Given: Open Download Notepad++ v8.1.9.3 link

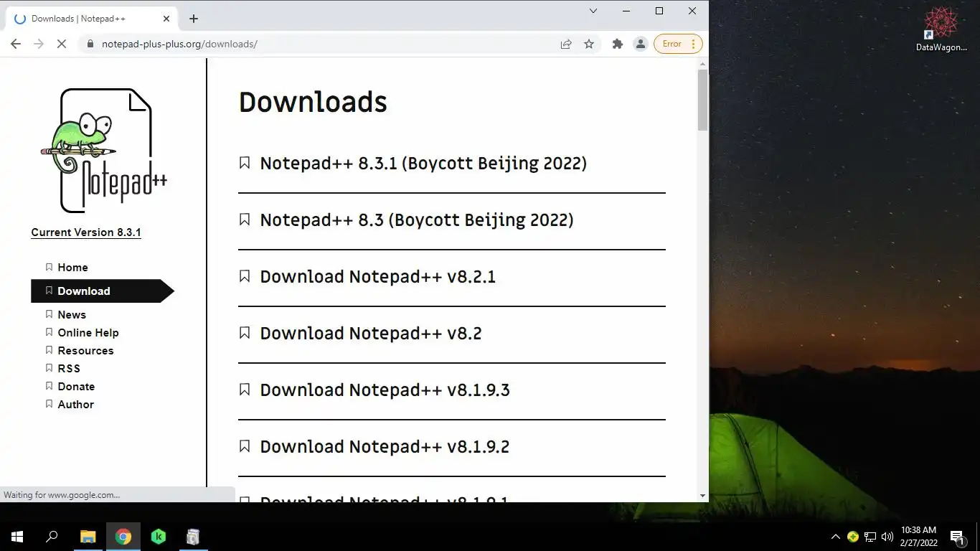Looking at the screenshot, I should pos(385,390).
